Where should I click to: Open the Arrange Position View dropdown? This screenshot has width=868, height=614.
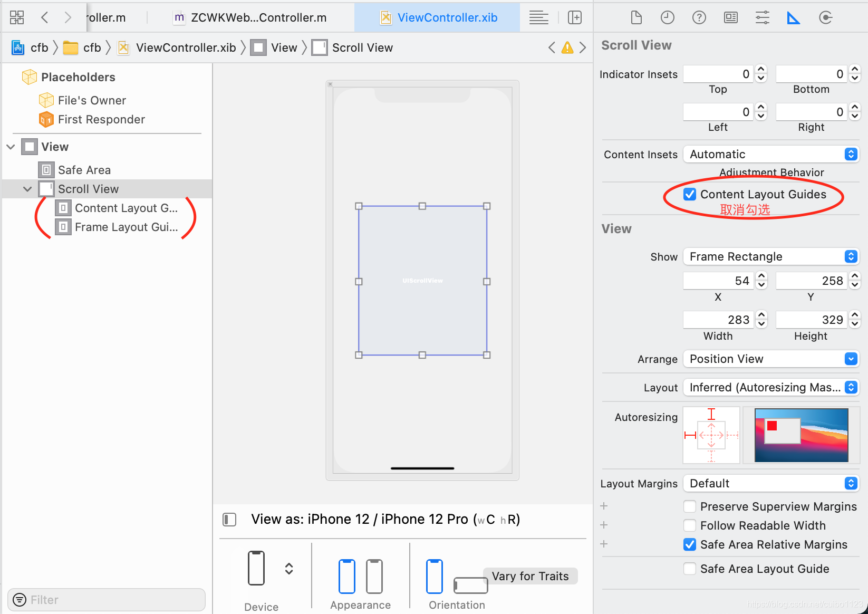point(771,359)
